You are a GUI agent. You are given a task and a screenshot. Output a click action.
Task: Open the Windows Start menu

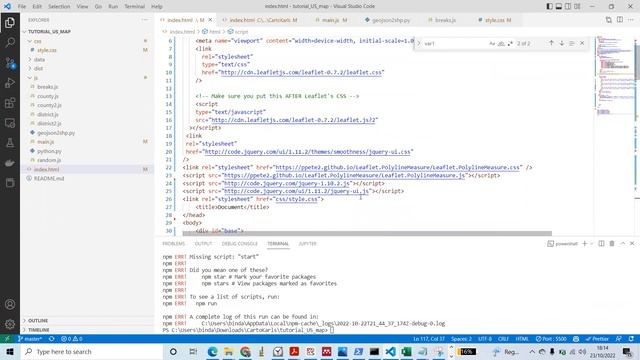click(10, 351)
